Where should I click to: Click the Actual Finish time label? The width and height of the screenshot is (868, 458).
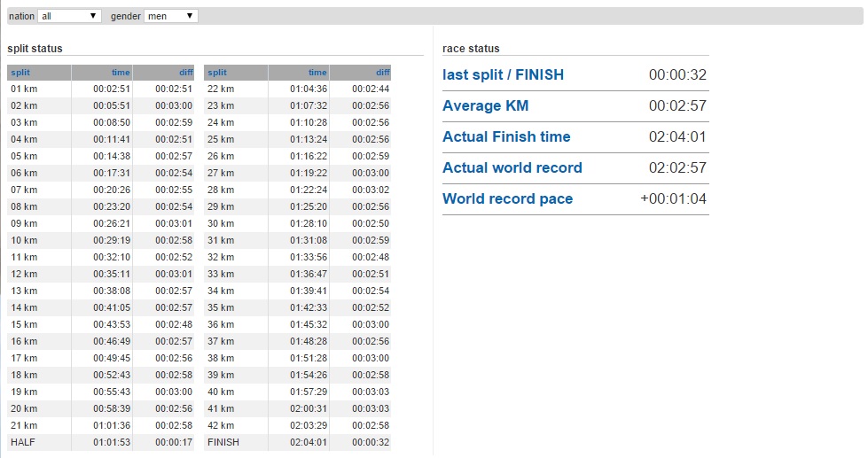[x=506, y=136]
